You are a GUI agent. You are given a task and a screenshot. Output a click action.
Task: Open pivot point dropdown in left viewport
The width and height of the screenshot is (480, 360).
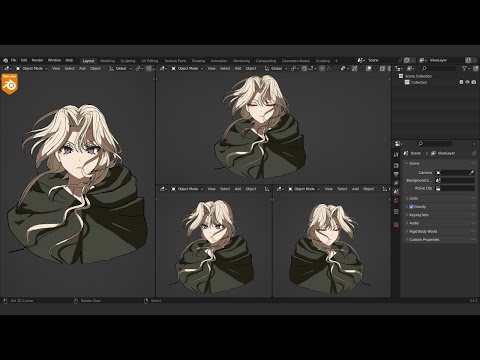[139, 68]
